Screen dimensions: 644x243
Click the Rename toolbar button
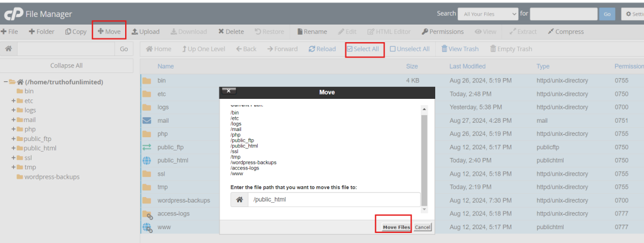312,31
